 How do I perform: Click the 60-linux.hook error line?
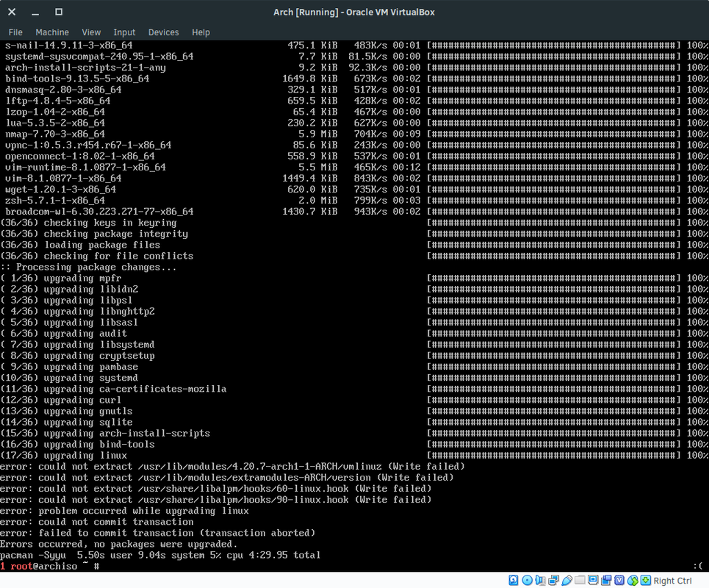click(216, 489)
